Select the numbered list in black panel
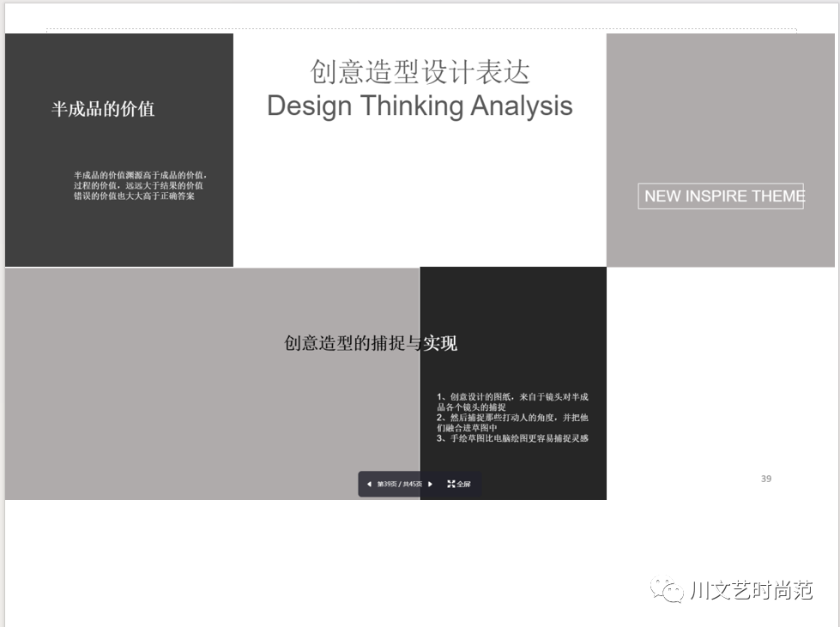 point(512,418)
